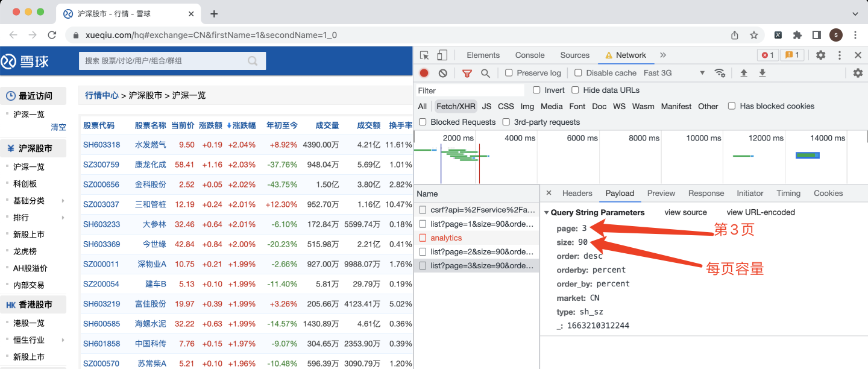Image resolution: width=868 pixels, height=369 pixels.
Task: Show more DevTools tabs chevron
Action: [x=663, y=55]
